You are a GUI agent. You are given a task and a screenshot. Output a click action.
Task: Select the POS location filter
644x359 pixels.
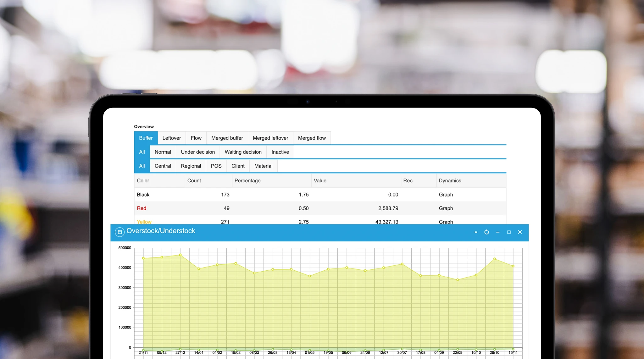pos(216,166)
